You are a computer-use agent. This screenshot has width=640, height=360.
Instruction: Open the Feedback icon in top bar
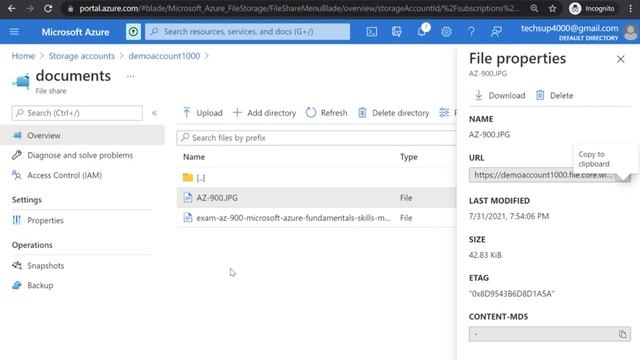(x=496, y=31)
